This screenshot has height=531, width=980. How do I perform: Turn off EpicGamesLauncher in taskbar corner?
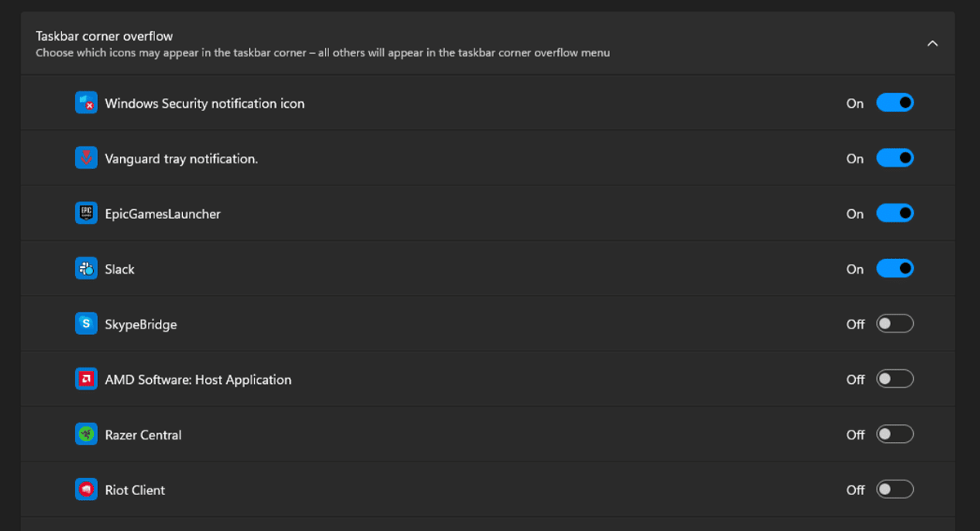click(x=895, y=213)
